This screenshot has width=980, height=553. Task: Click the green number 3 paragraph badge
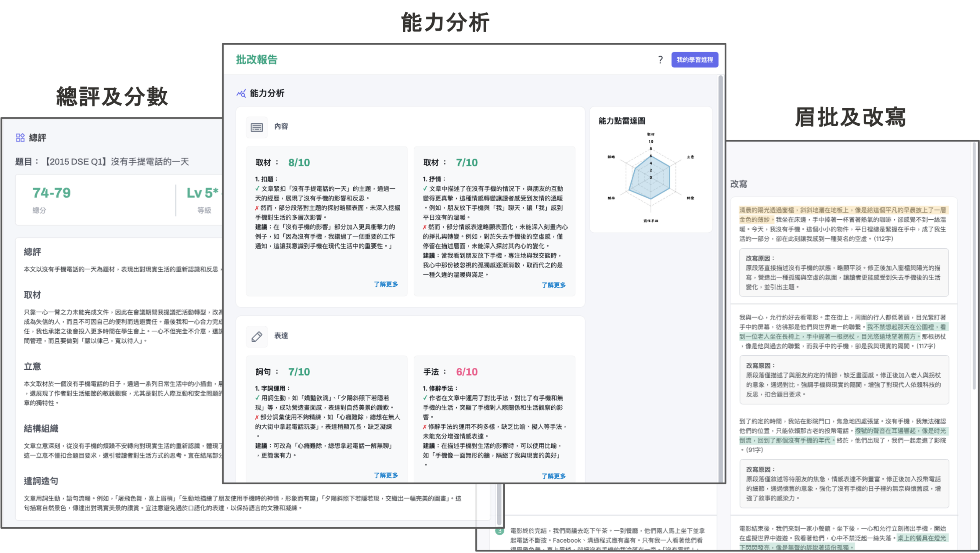(x=499, y=531)
